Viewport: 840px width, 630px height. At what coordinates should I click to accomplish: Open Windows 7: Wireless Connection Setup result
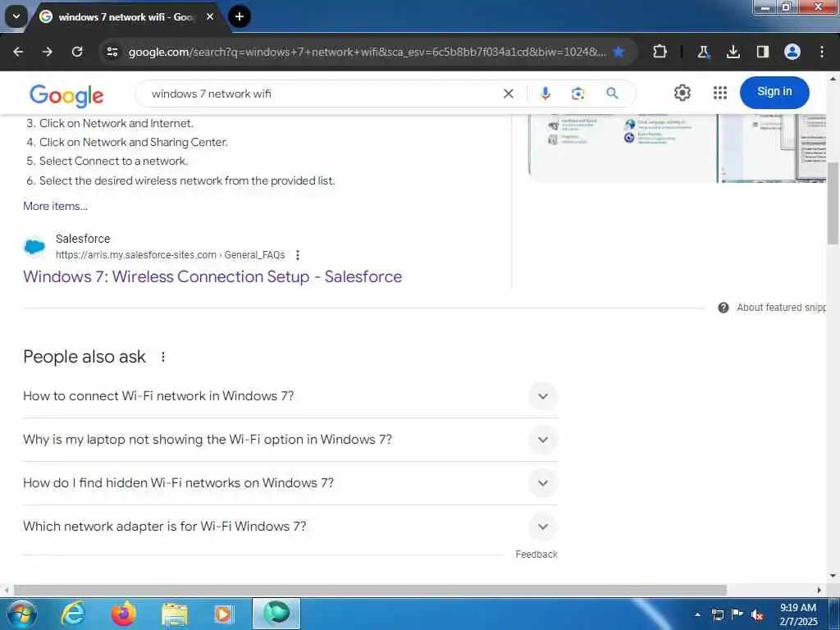(212, 276)
